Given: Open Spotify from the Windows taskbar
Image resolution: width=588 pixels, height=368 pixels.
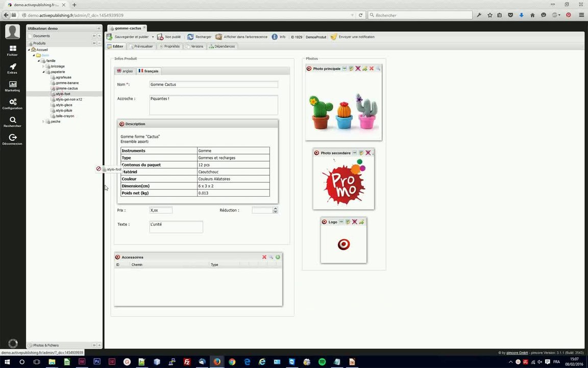Looking at the screenshot, I should (x=322, y=362).
